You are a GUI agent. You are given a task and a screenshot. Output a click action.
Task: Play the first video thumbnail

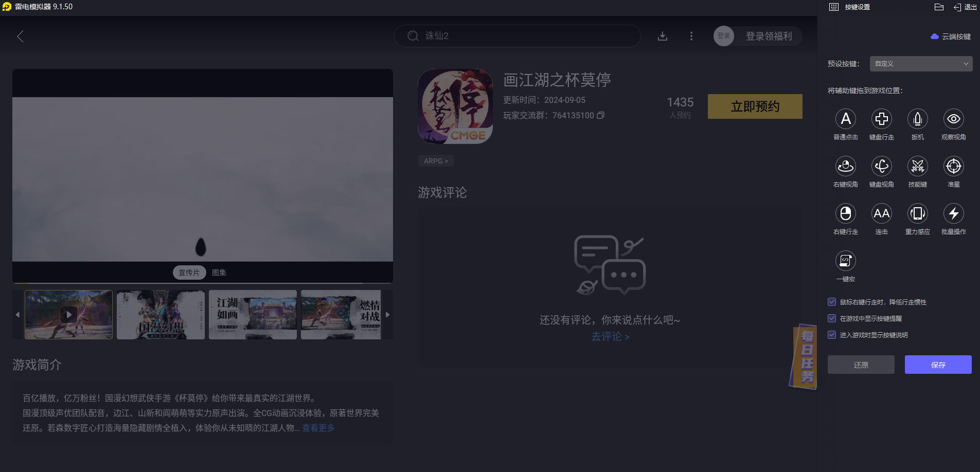[68, 314]
